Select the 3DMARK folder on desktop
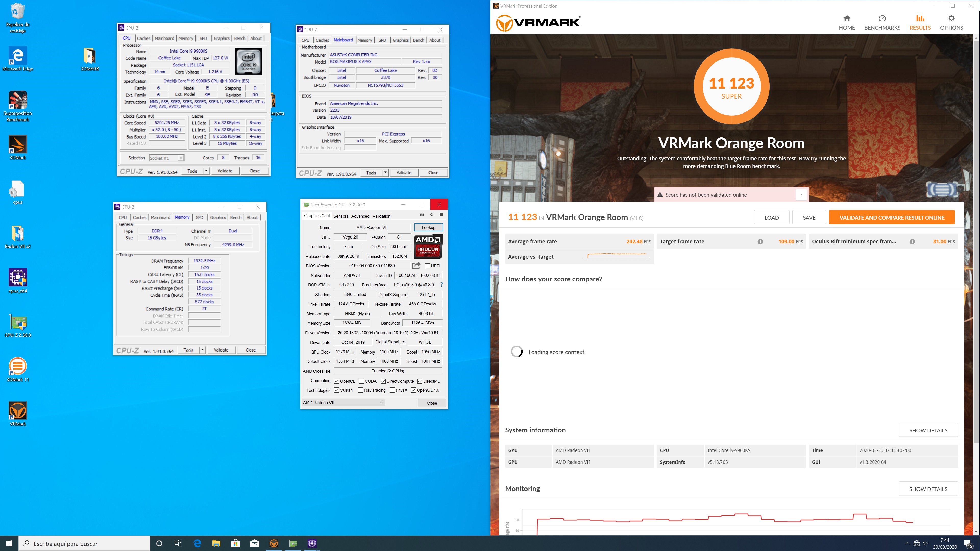This screenshot has width=980, height=551. pos(90,59)
